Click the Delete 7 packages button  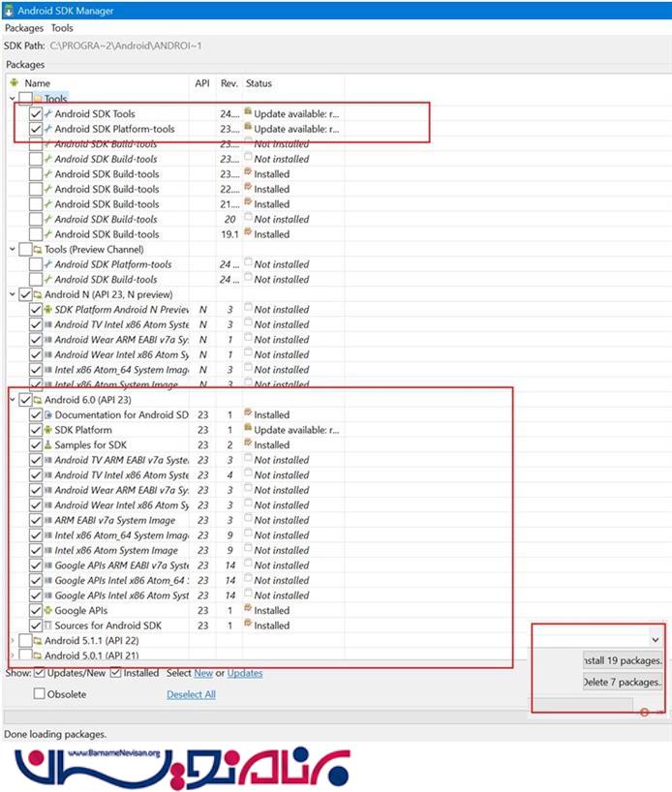pyautogui.click(x=622, y=683)
